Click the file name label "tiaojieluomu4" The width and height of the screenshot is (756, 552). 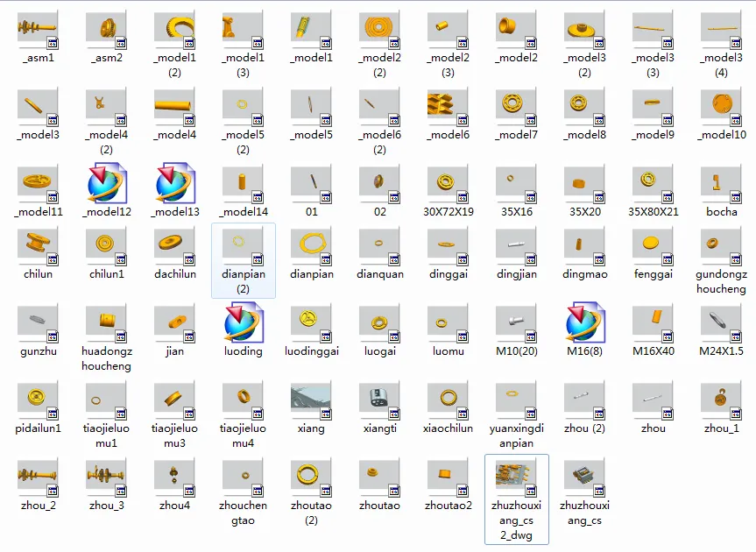(x=243, y=435)
